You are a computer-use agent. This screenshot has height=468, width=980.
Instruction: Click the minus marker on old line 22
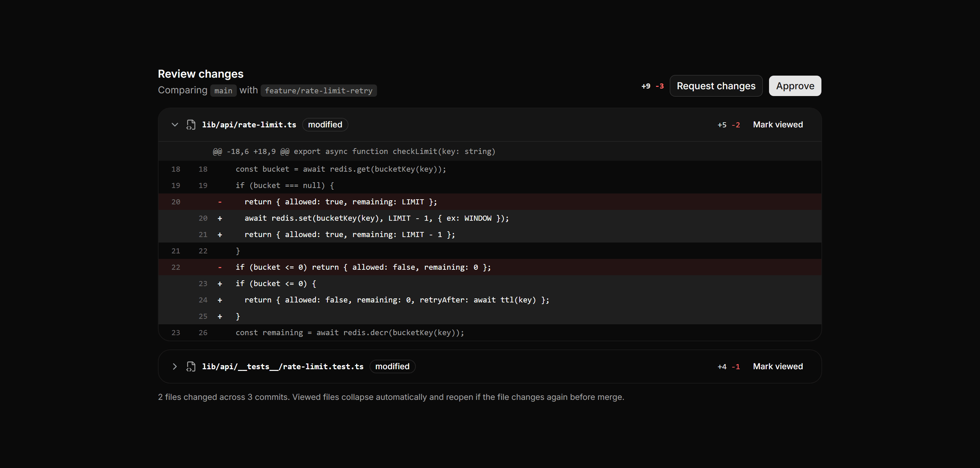click(x=220, y=267)
